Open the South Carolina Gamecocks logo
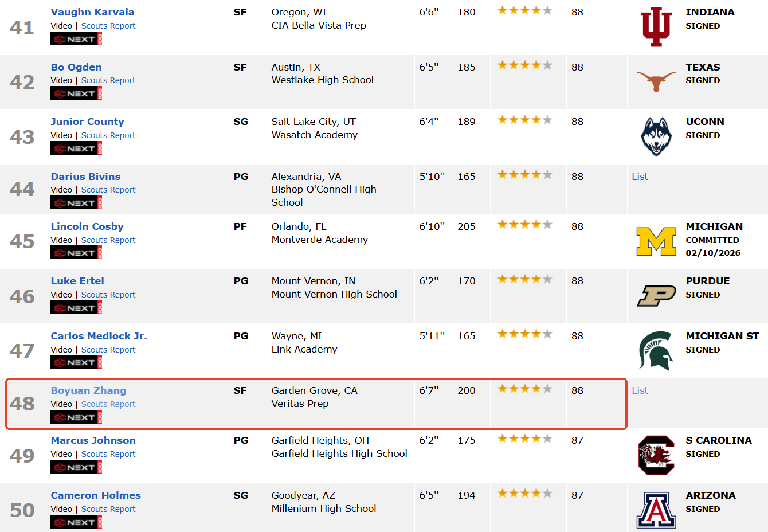Viewport: 768px width, 532px height. [656, 455]
